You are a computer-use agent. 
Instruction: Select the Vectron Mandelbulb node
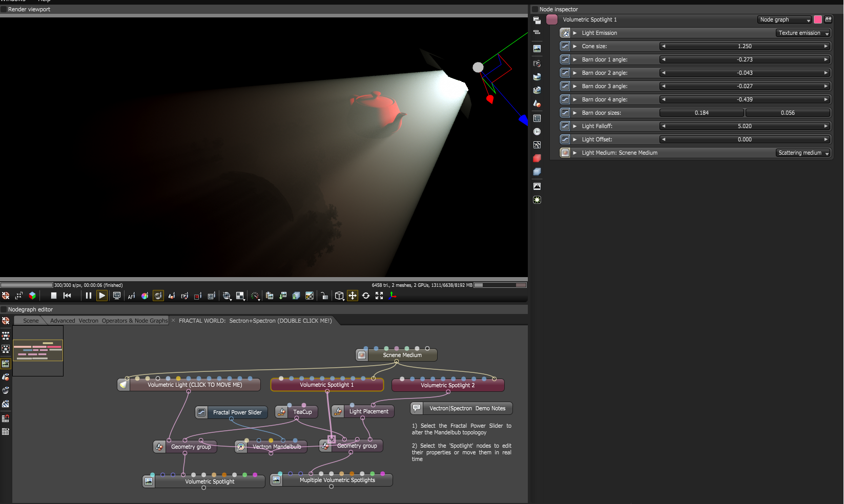(271, 447)
